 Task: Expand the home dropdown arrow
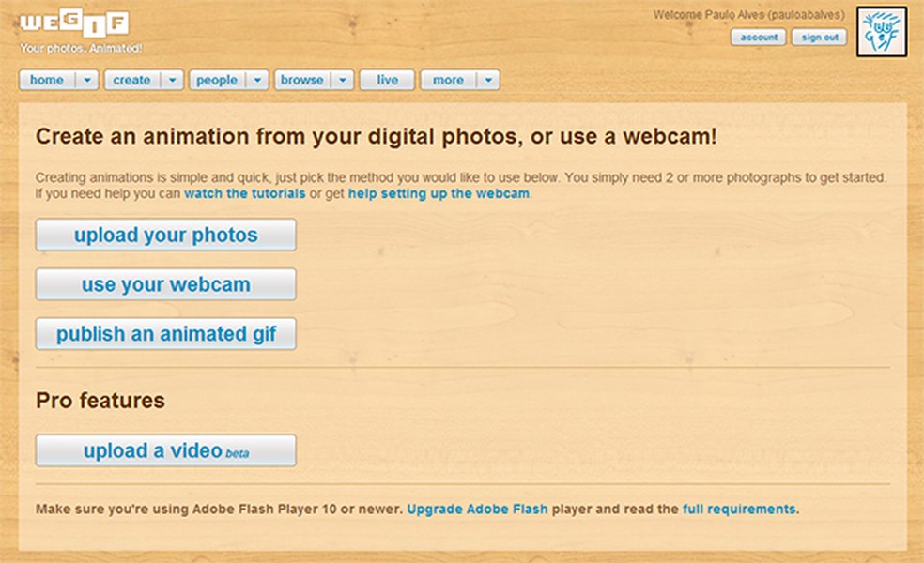[85, 80]
